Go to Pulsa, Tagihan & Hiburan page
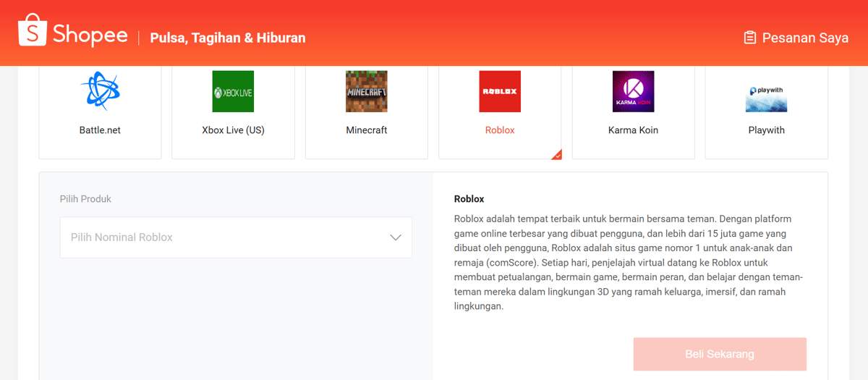Screen dimensions: 868x380 pos(228,38)
